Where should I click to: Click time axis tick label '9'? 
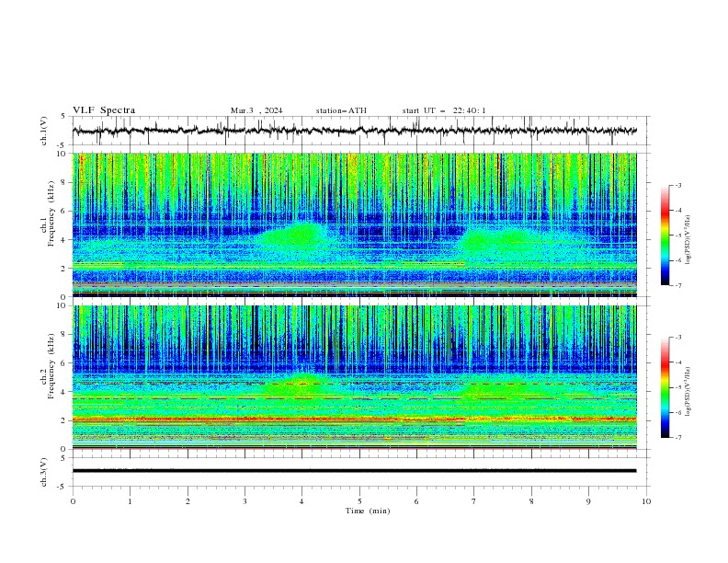pos(588,501)
